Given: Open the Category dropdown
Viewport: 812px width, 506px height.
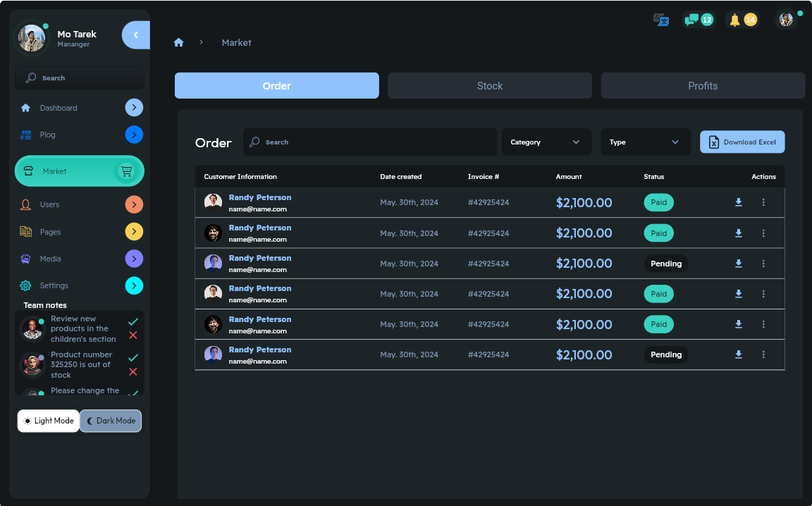Looking at the screenshot, I should point(546,142).
